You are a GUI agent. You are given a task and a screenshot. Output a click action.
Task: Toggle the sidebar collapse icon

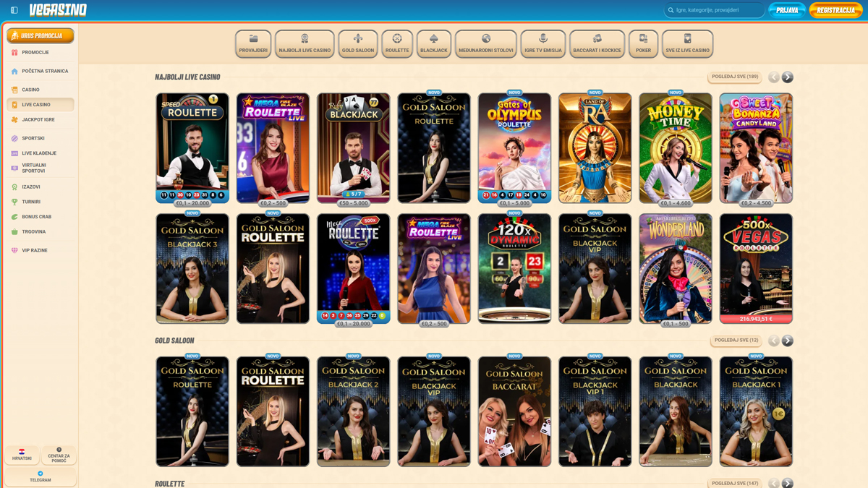[14, 10]
